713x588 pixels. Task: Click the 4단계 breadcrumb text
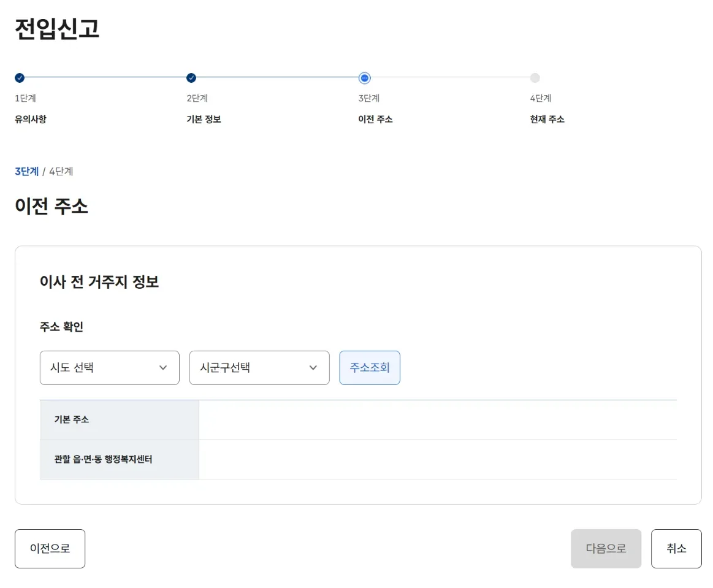pyautogui.click(x=61, y=172)
